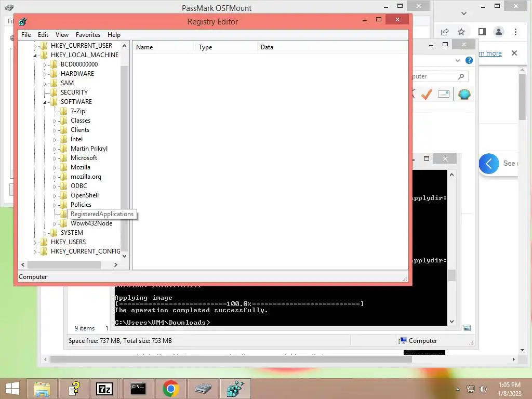This screenshot has height=399, width=532.
Task: Click the properties card toolbar icon
Action: 444,94
